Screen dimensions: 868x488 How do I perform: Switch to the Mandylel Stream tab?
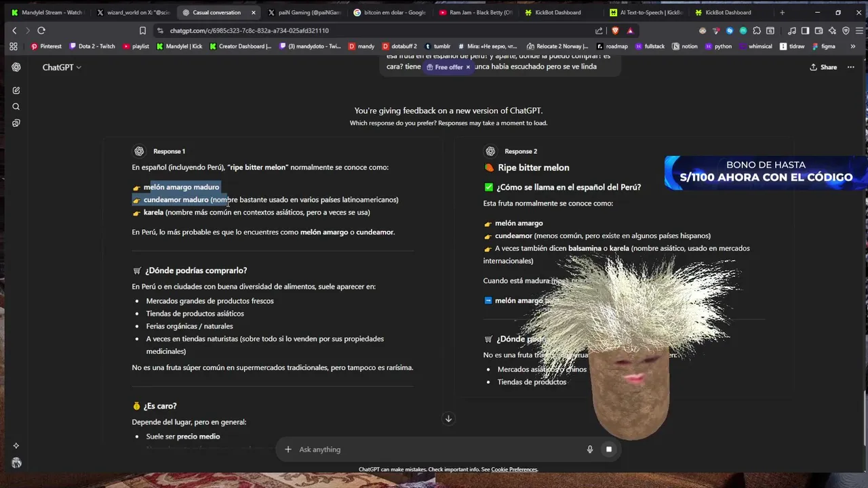[47, 12]
